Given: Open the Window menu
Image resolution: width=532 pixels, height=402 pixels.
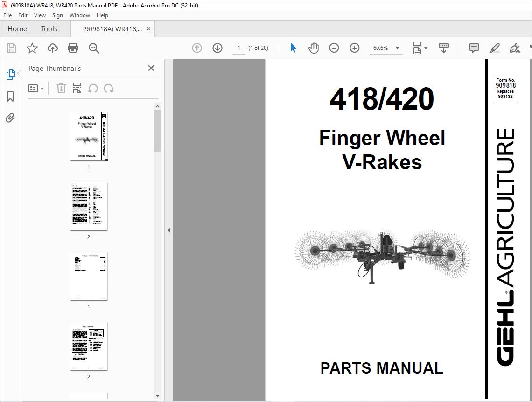Looking at the screenshot, I should 80,15.
